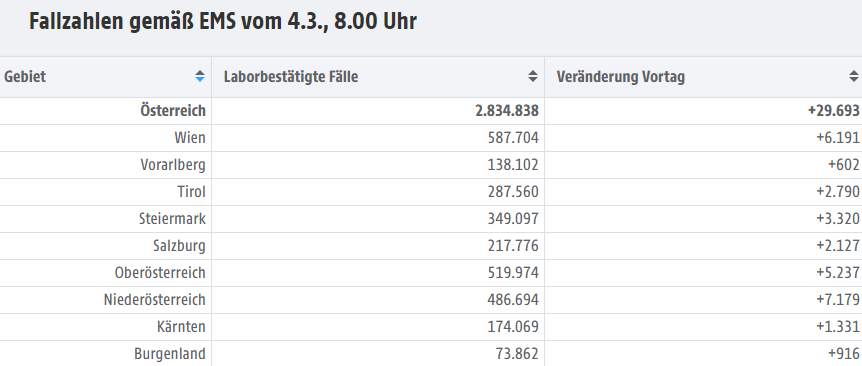Select the Vorarlberg row label
This screenshot has height=366, width=862.
tap(173, 164)
